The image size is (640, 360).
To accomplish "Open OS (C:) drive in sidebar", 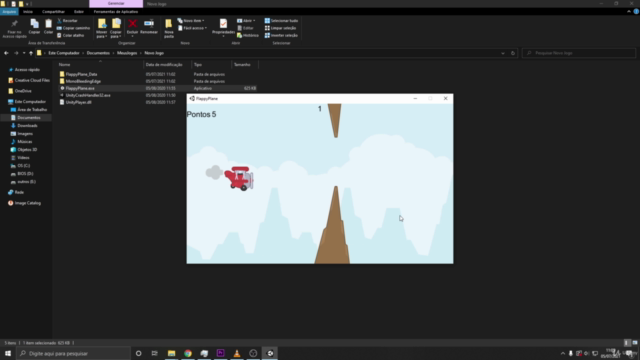I will pos(23,166).
